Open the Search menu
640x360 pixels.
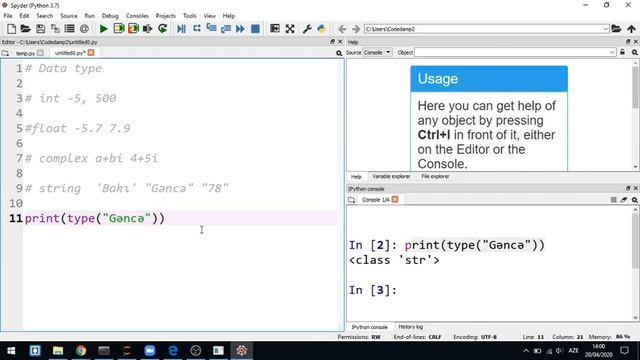[x=44, y=16]
